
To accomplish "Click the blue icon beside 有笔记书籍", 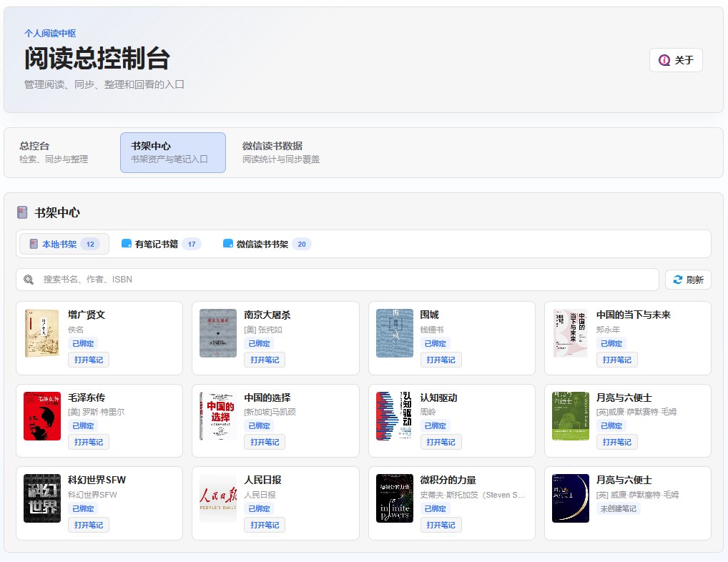I will tap(127, 244).
